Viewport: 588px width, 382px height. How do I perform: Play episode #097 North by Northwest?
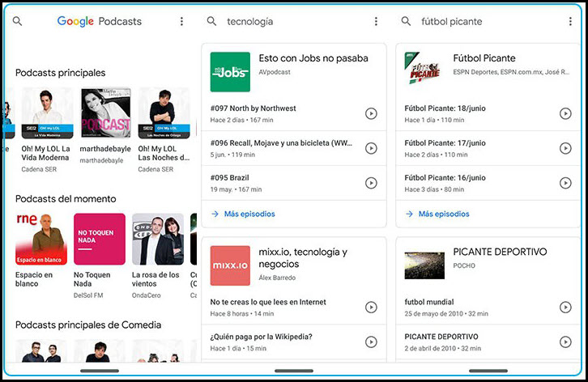point(371,113)
